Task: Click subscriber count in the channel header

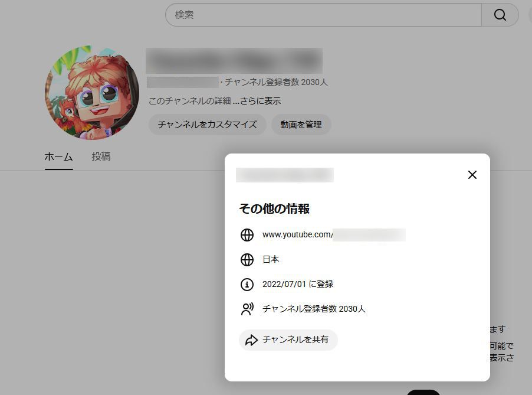Action: coord(276,83)
